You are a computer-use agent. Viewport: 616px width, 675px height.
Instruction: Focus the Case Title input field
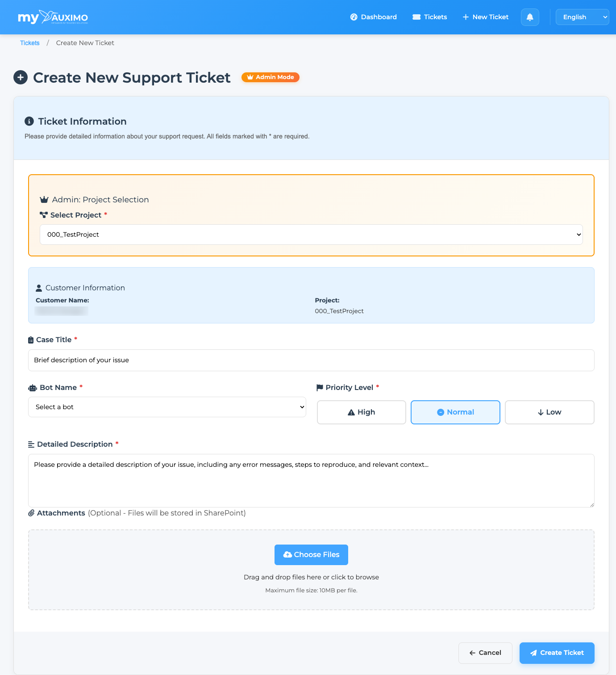311,360
